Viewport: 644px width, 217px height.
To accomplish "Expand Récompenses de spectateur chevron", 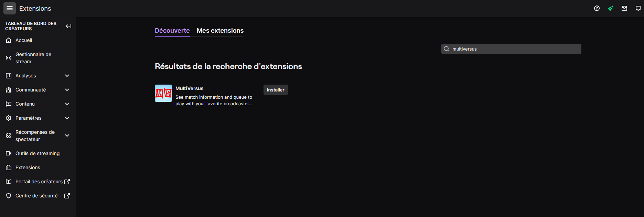I will point(67,135).
